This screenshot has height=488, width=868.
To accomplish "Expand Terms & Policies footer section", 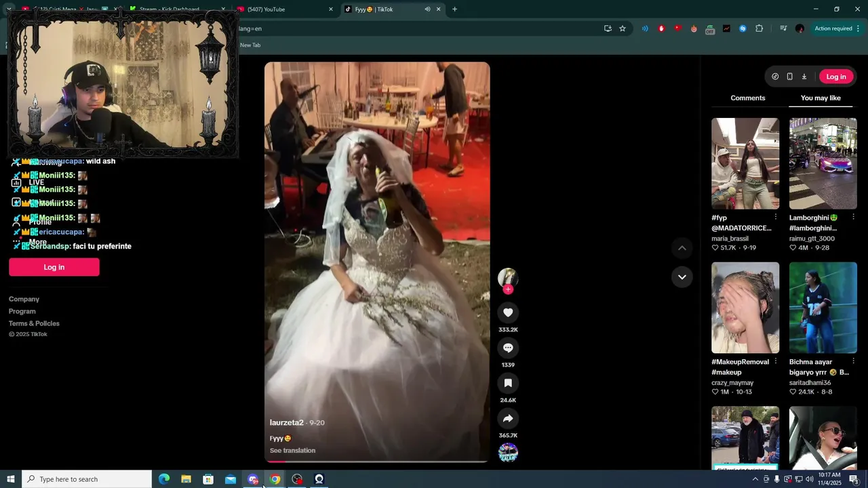I will coord(34,323).
